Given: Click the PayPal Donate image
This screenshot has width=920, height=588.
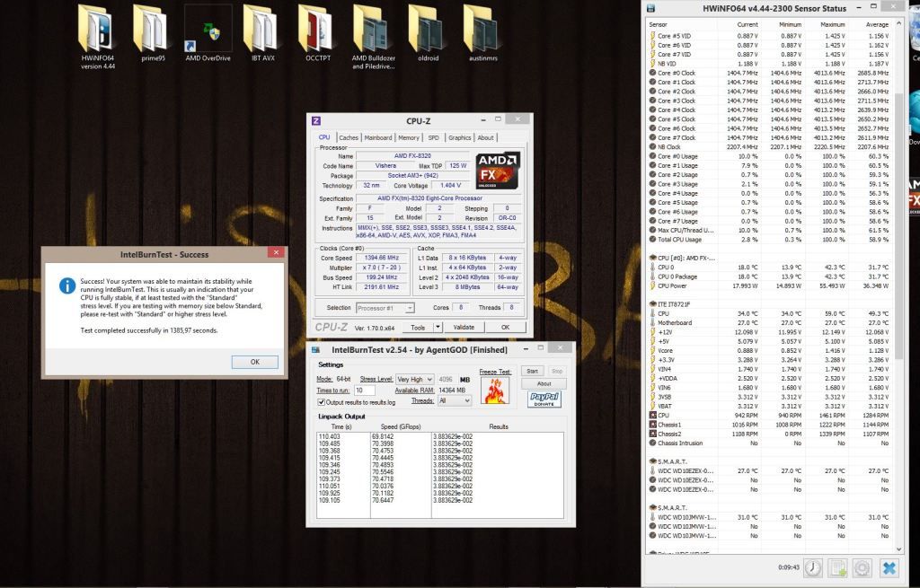Looking at the screenshot, I should pyautogui.click(x=544, y=399).
